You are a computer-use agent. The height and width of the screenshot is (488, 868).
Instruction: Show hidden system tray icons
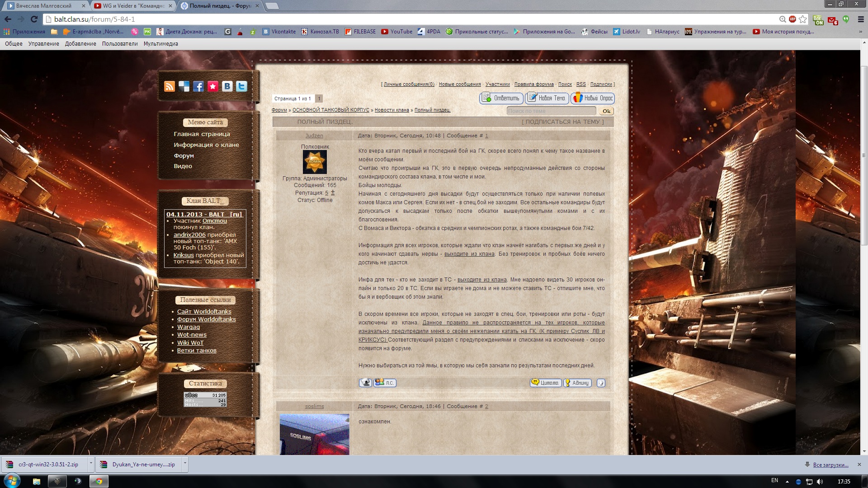(x=787, y=481)
